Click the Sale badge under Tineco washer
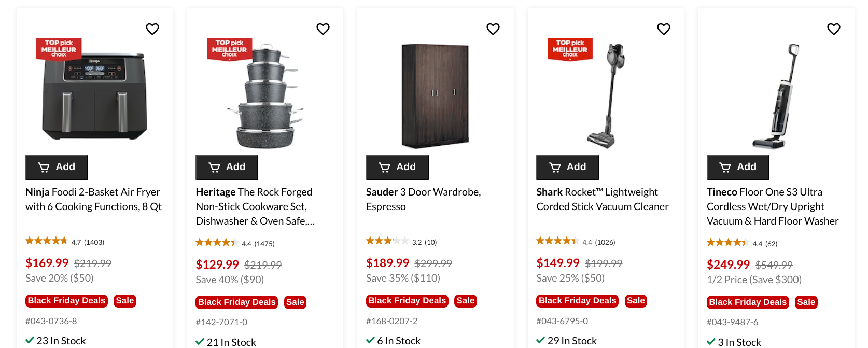The image size is (868, 348). [806, 302]
